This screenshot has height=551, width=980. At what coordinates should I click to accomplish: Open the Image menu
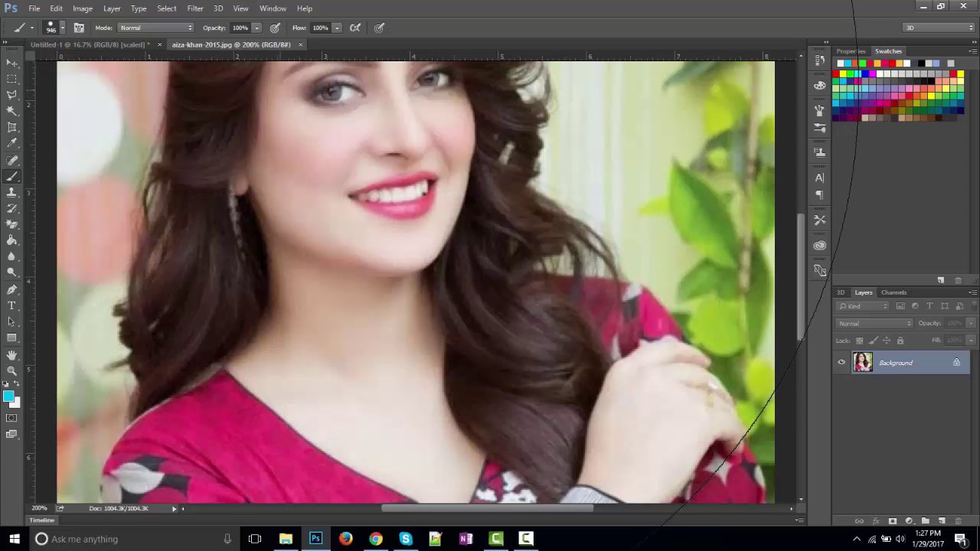pos(83,8)
